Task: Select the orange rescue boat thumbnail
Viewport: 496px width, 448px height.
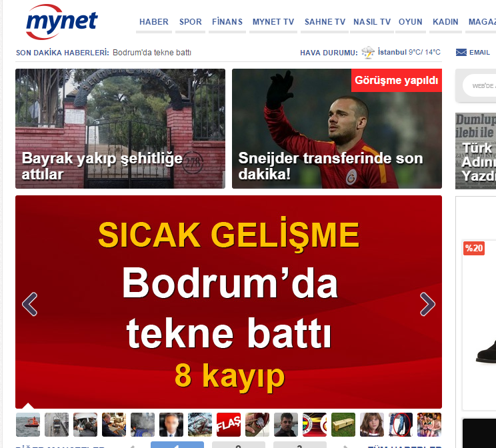Action: (28, 425)
